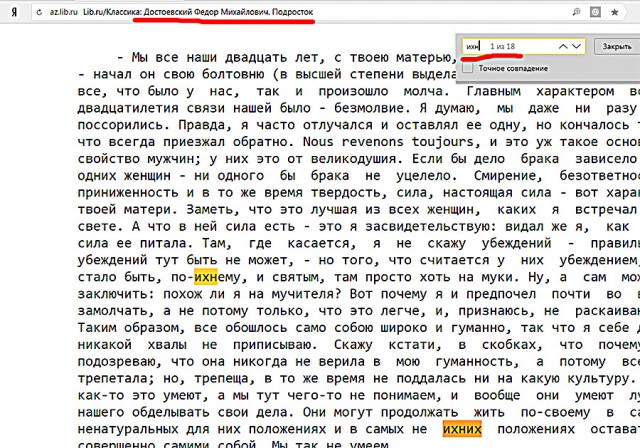Select the '1 из 18' match counter

(502, 47)
